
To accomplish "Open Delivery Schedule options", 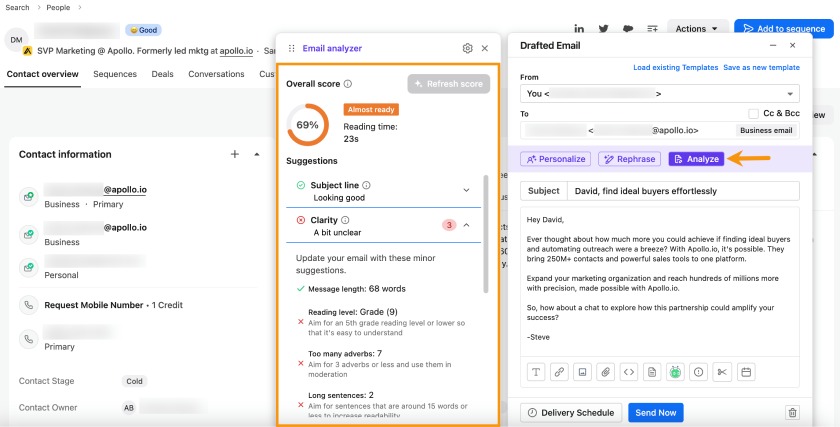I will 571,413.
